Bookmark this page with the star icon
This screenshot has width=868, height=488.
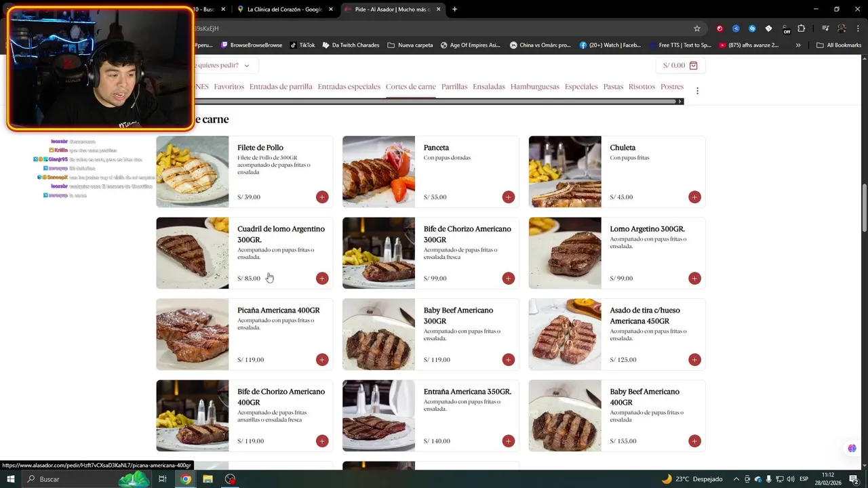click(696, 28)
